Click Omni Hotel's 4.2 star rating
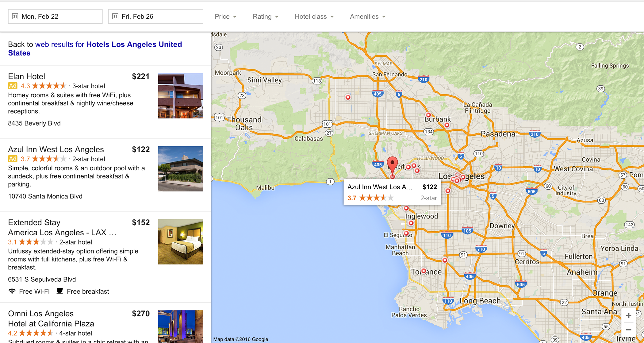Viewport: 644px width, 343px height. [31, 333]
